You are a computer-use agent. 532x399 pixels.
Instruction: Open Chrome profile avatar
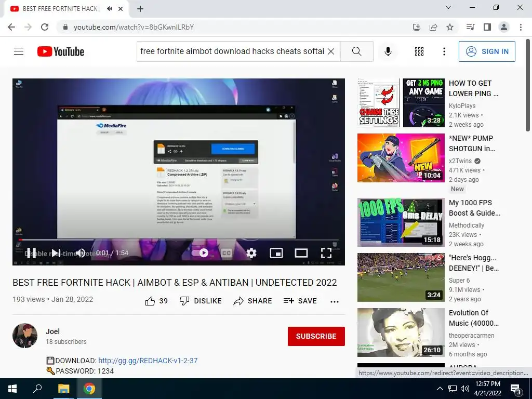coord(504,27)
